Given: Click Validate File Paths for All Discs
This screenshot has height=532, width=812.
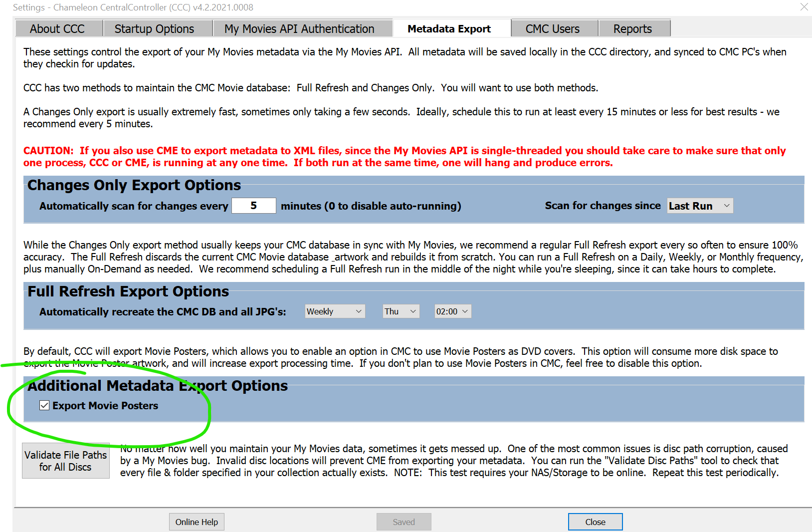Looking at the screenshot, I should [x=66, y=461].
